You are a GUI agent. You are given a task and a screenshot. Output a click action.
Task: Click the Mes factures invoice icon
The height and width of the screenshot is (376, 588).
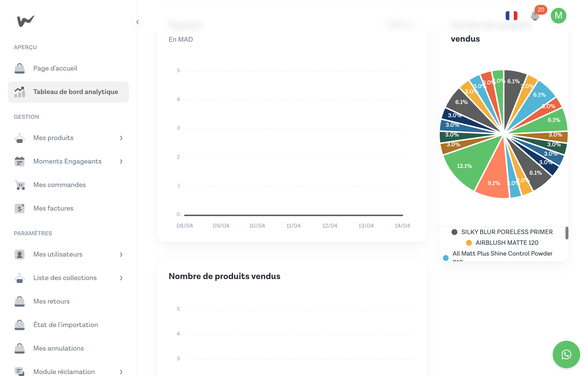pyautogui.click(x=20, y=208)
